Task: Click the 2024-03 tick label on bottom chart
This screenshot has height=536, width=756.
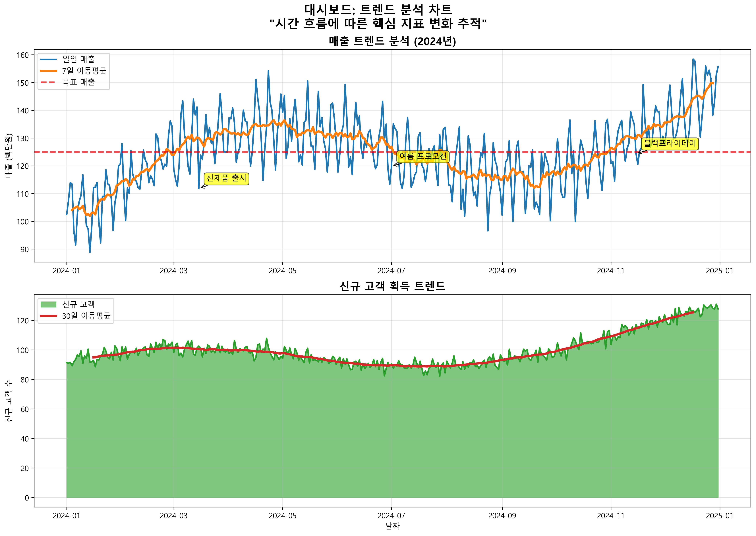Action: click(173, 516)
